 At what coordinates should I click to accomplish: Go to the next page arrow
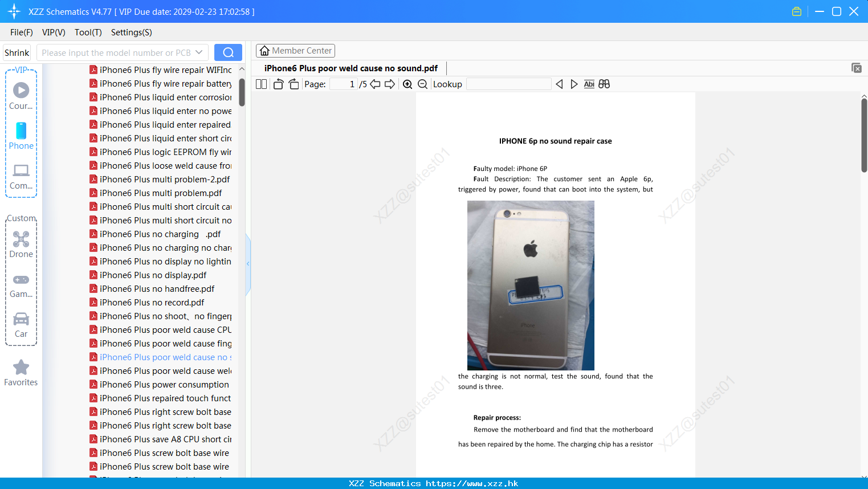[390, 84]
